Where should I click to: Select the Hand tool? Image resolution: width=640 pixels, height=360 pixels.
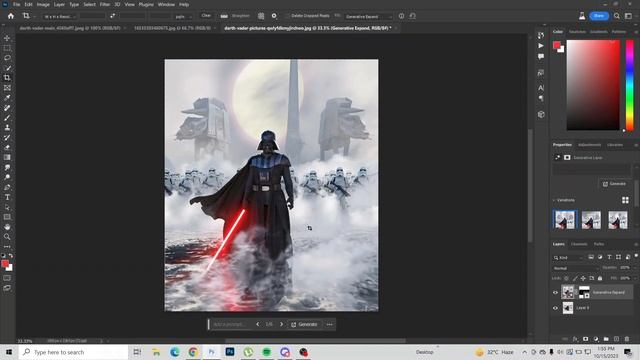(x=7, y=227)
